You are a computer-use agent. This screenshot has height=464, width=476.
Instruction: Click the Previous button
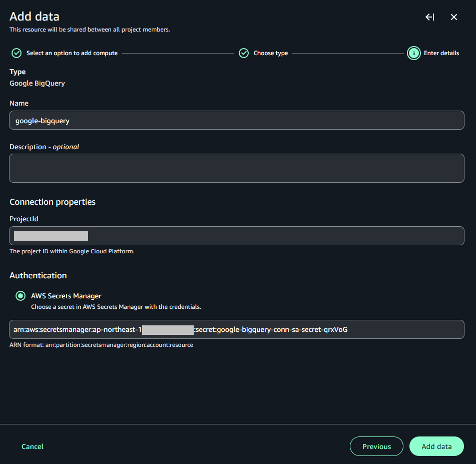click(376, 446)
